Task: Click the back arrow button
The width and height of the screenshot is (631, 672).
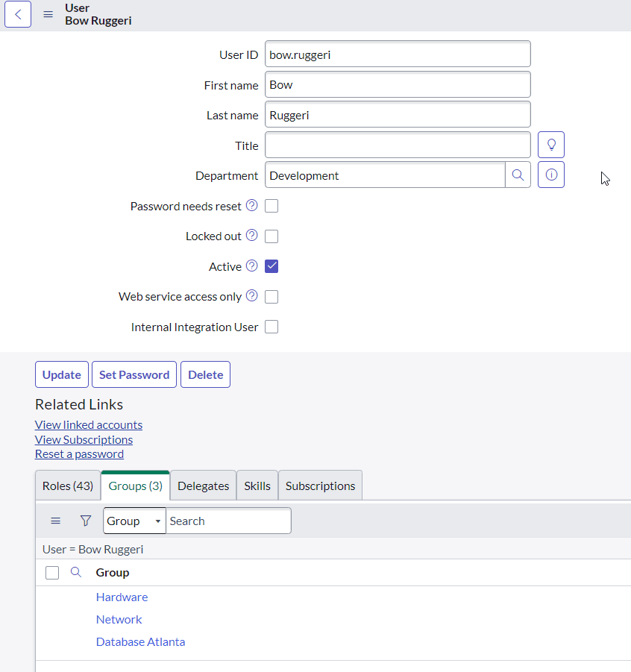Action: click(18, 14)
